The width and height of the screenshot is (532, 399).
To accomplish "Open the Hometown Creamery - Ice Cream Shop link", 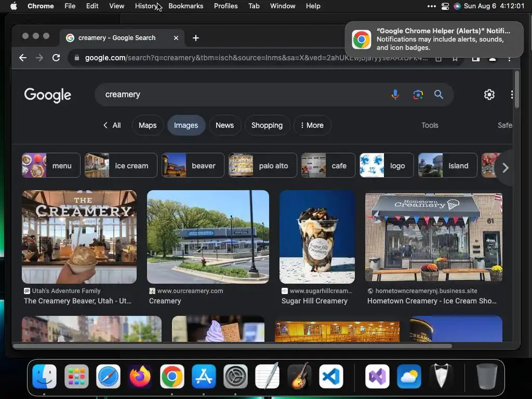I will coord(432,301).
